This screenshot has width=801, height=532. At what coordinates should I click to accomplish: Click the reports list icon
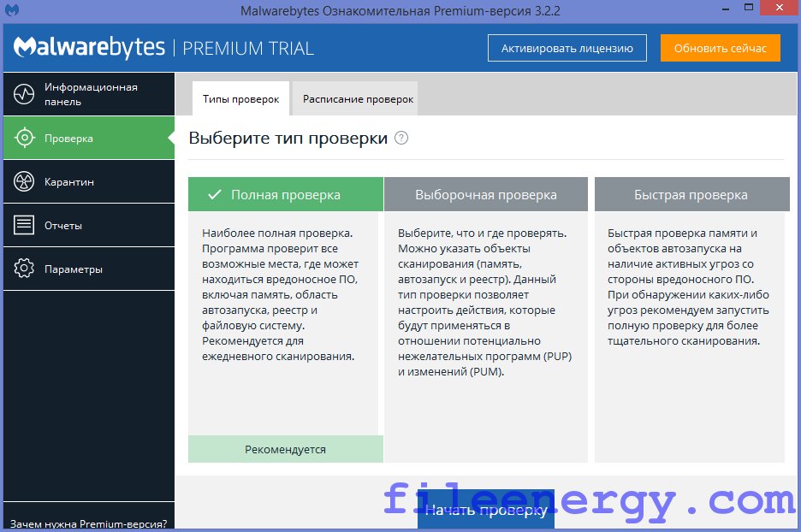click(x=24, y=225)
